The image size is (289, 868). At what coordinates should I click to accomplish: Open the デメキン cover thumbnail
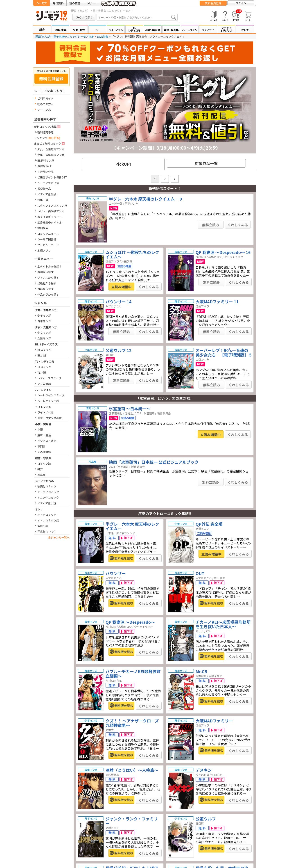pos(181,791)
